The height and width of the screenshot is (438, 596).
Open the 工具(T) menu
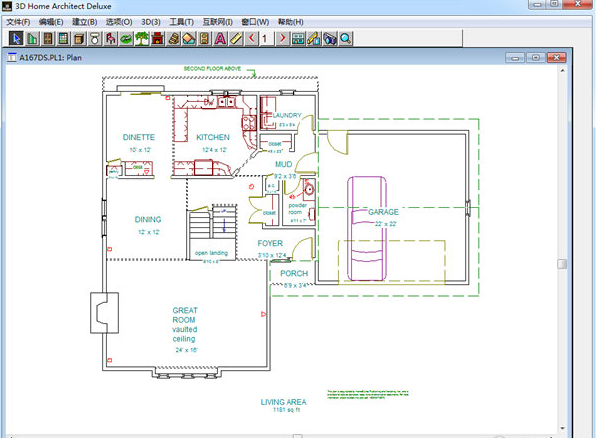click(x=182, y=22)
